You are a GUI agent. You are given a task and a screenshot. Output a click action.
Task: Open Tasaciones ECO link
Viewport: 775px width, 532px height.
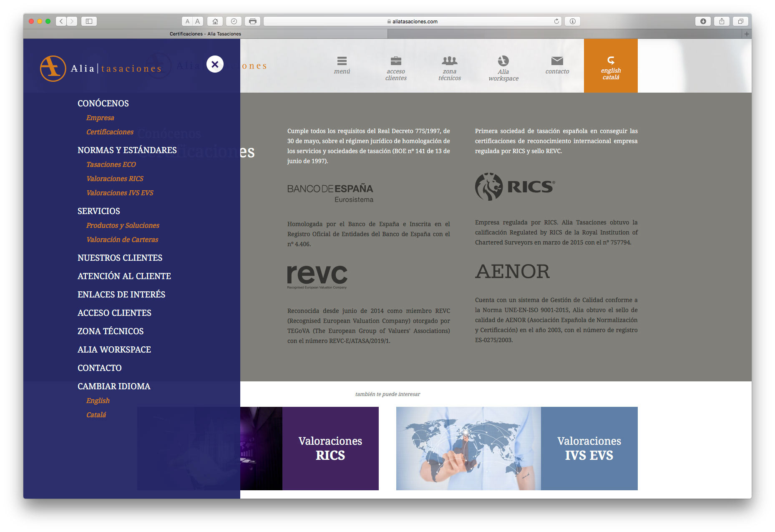111,164
